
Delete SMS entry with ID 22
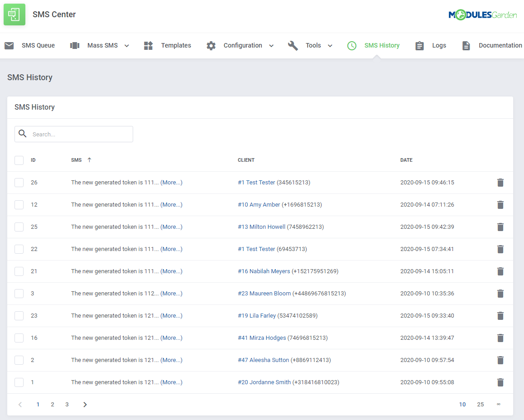pyautogui.click(x=500, y=249)
